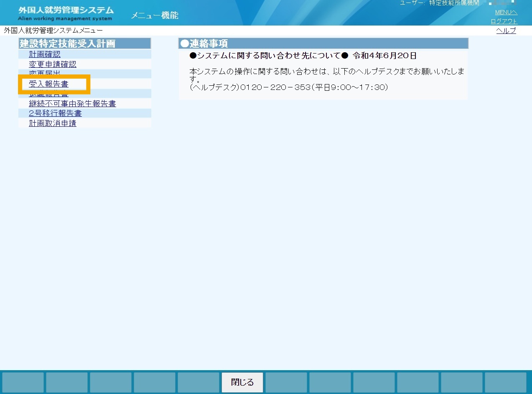Screen dimensions: 532x394
Task: Open the 変更申請確認 link
Action: coord(53,64)
